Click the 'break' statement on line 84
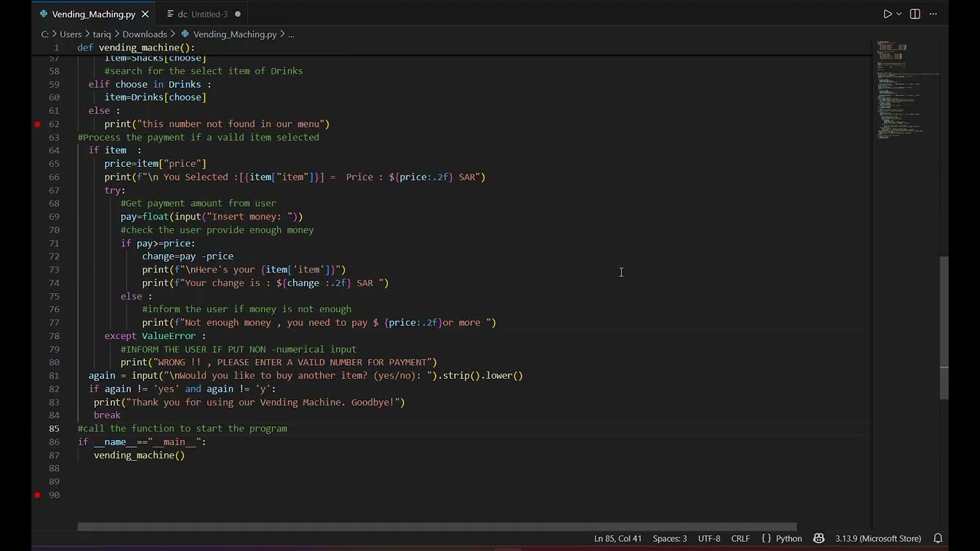The width and height of the screenshot is (980, 551). tap(107, 416)
